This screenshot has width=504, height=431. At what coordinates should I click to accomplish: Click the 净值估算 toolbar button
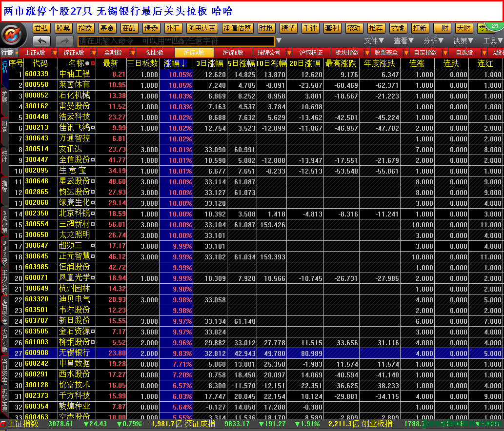click(238, 28)
